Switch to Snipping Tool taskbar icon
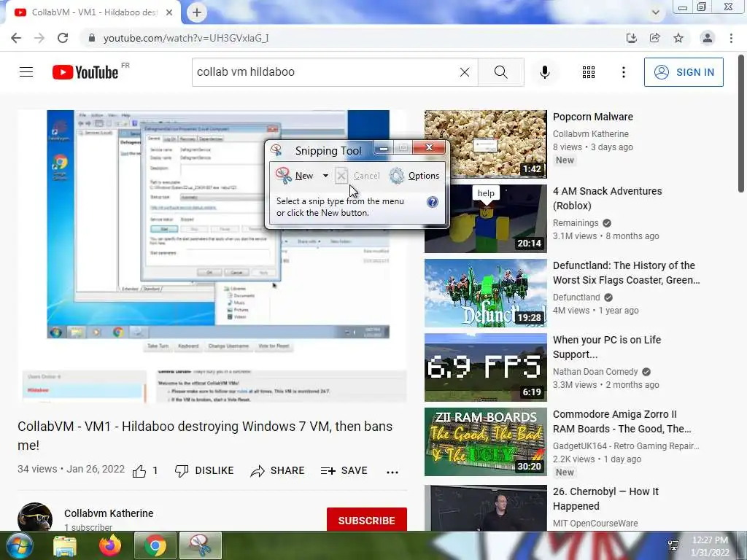747x560 pixels. 201,545
